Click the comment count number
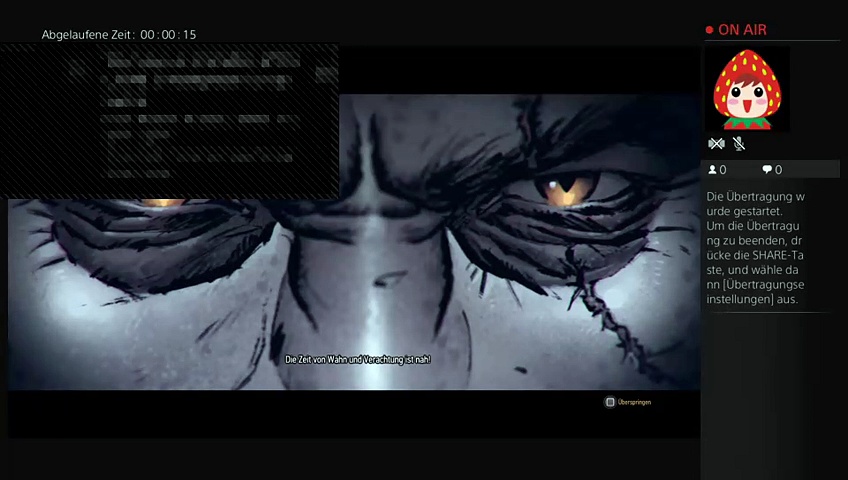848x480 pixels. click(x=779, y=170)
